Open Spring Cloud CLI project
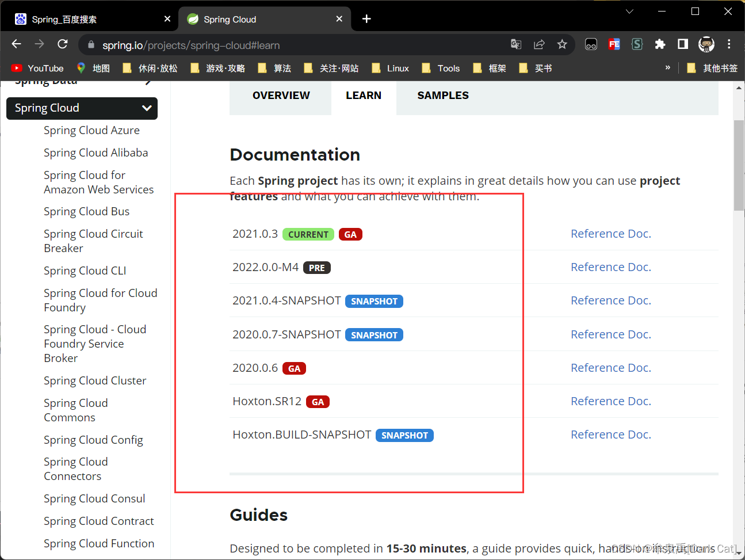Screen dimensions: 745x560 (85, 271)
